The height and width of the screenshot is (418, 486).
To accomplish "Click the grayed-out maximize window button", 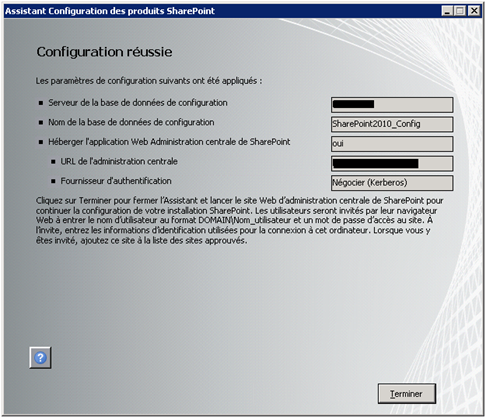I will click(x=460, y=11).
